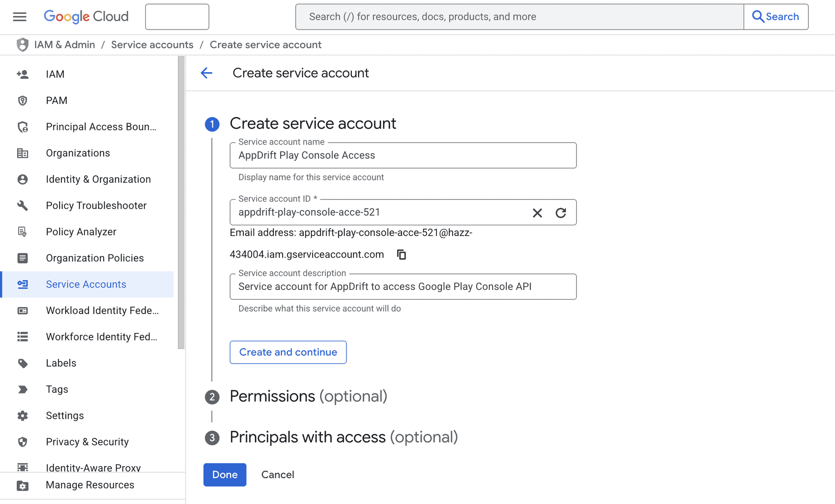Regenerate the Service account ID
Viewport: 835px width, 504px height.
tap(561, 212)
